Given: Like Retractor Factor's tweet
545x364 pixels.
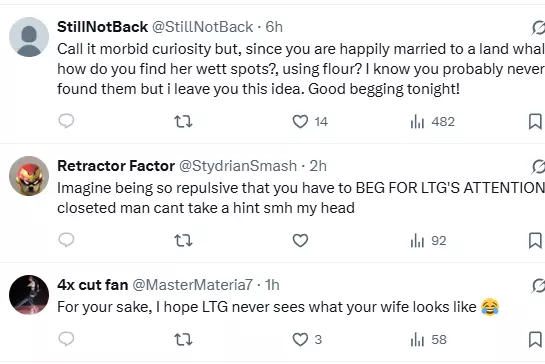Looking at the screenshot, I should coord(300,241).
